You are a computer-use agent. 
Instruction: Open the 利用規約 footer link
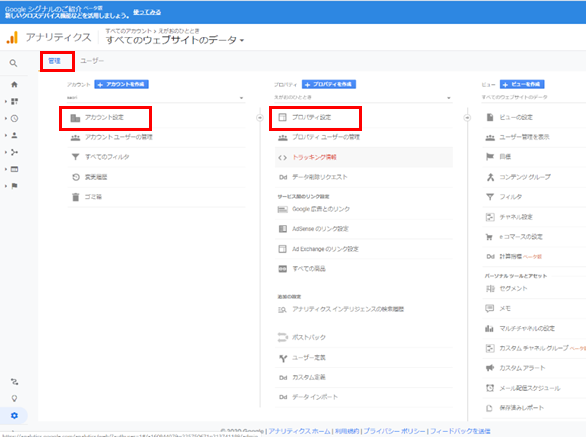pyautogui.click(x=347, y=431)
